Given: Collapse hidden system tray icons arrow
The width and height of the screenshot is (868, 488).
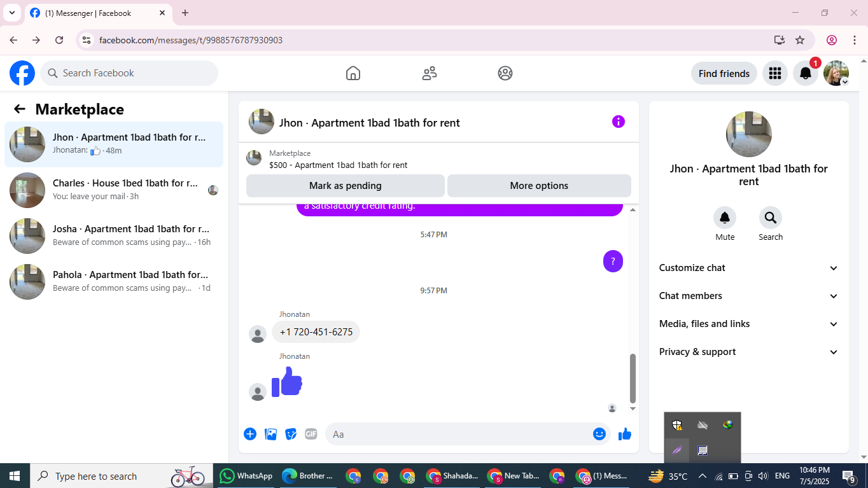Looking at the screenshot, I should [x=703, y=476].
